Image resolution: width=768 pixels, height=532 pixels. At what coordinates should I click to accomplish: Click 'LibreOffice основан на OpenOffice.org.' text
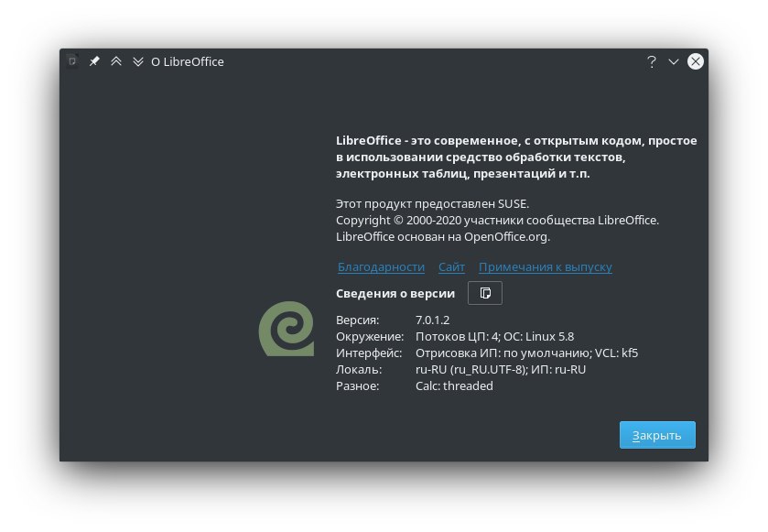443,236
